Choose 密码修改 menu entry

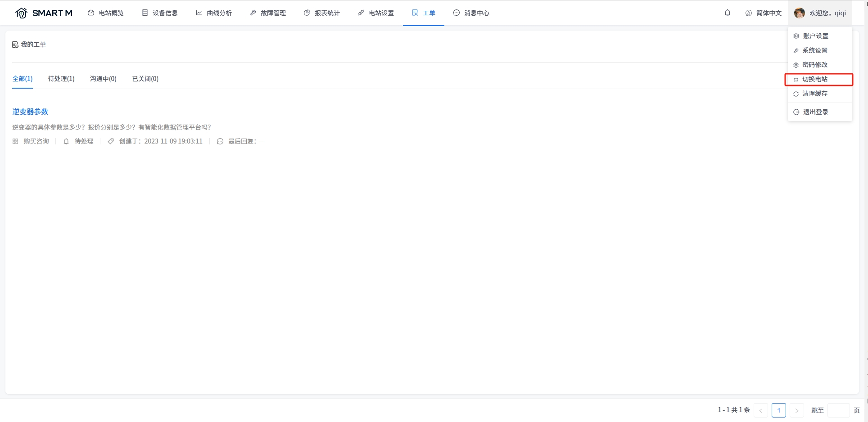click(x=815, y=65)
